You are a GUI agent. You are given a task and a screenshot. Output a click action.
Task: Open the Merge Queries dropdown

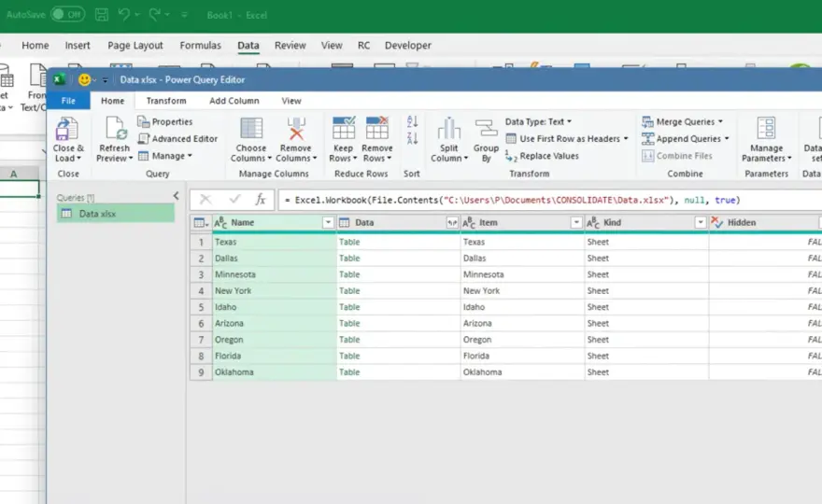click(x=683, y=121)
